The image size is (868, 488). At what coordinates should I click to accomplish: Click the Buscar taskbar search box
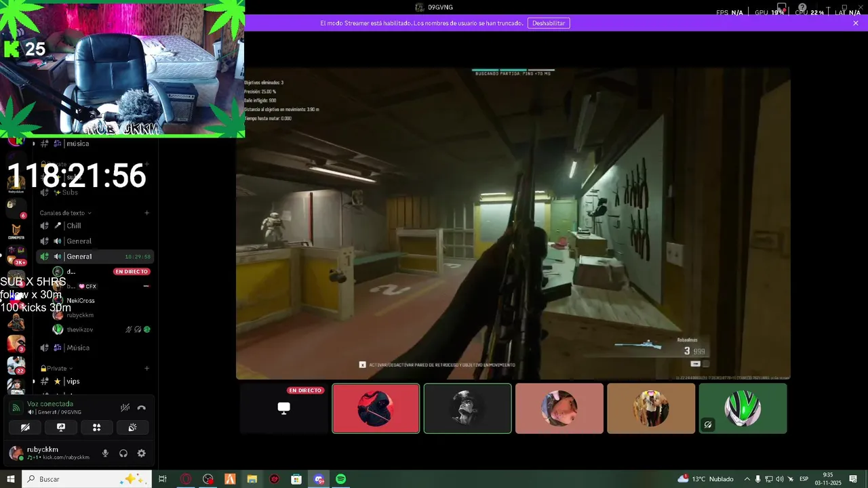pyautogui.click(x=86, y=479)
